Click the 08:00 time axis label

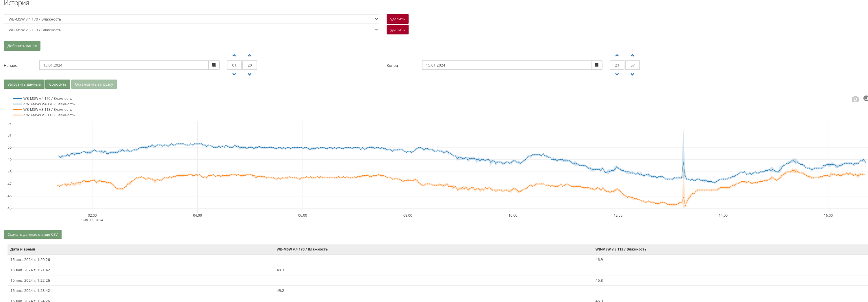pos(408,215)
